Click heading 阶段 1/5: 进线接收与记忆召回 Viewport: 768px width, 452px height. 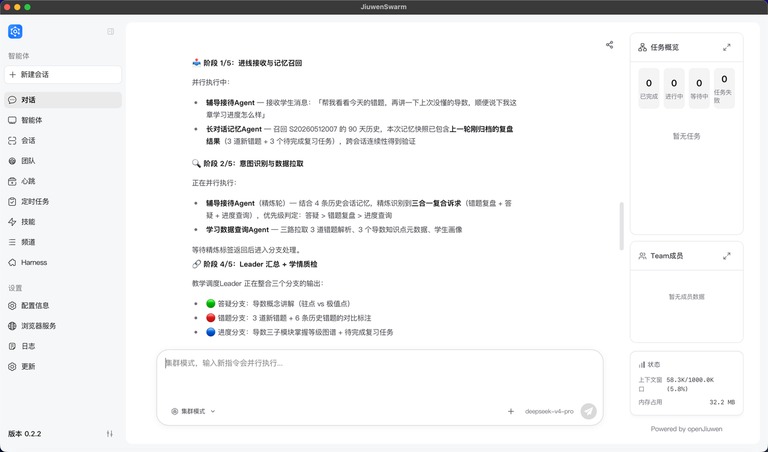(x=247, y=63)
